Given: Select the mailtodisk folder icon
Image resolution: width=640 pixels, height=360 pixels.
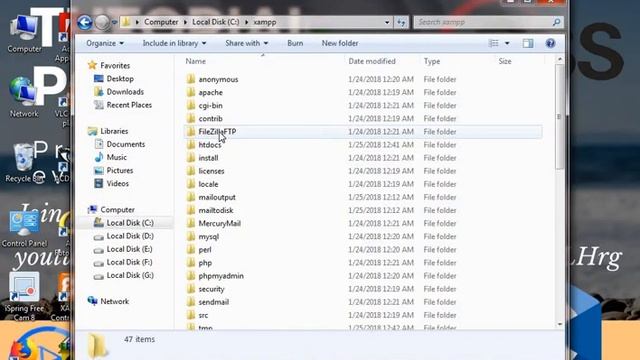Looking at the screenshot, I should point(191,210).
